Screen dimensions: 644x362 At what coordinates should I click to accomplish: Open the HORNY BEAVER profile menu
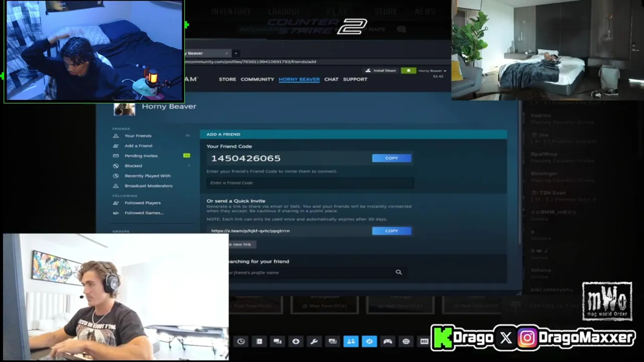click(x=299, y=79)
